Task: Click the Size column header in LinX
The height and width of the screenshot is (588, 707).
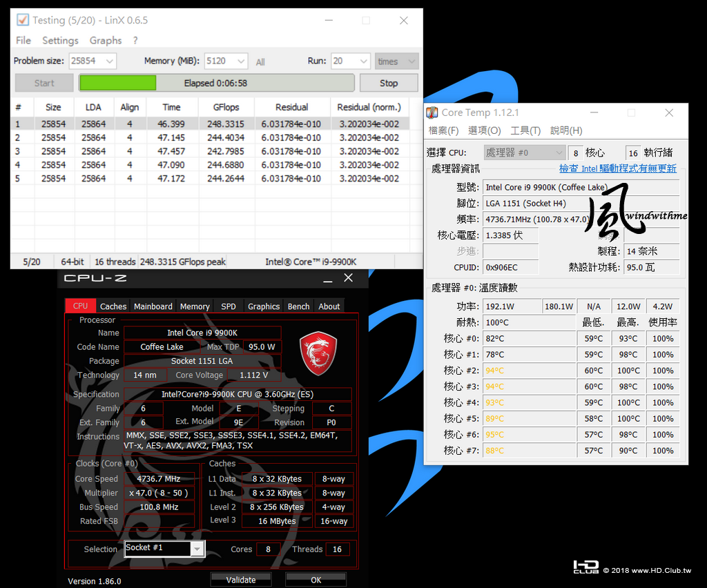Action: pos(53,107)
